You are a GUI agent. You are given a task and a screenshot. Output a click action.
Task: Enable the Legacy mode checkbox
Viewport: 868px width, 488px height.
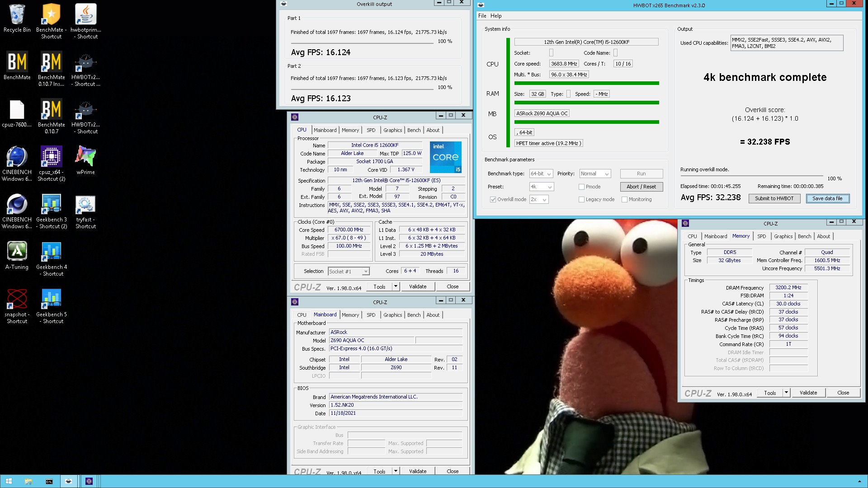(581, 199)
